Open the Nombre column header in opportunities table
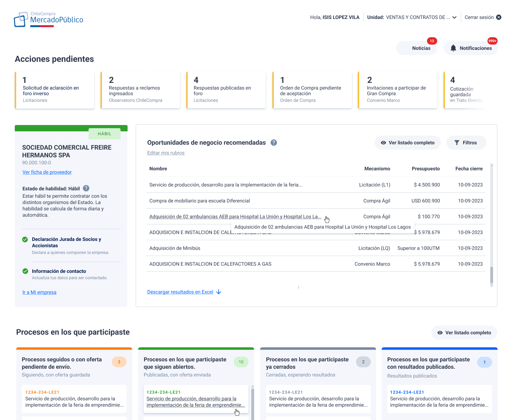Image resolution: width=511 pixels, height=420 pixels. 158,169
